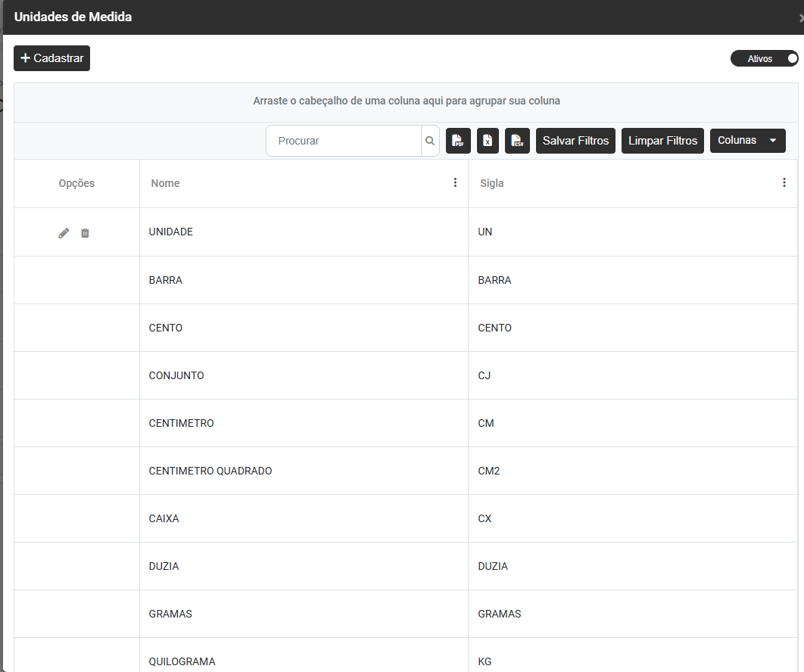
Task: Sort by the Nome column header
Action: tap(165, 183)
